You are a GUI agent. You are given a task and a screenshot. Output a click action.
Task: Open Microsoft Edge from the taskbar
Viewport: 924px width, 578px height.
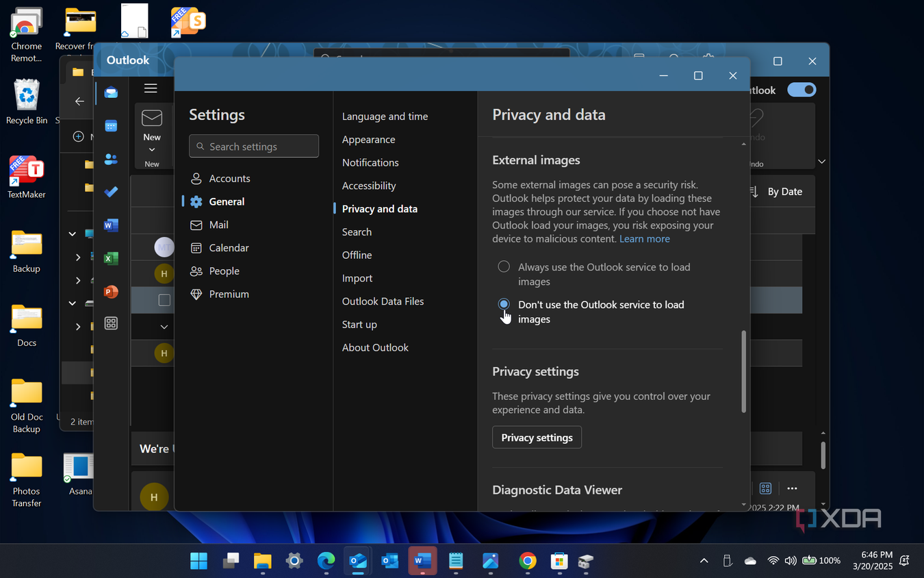(x=326, y=562)
